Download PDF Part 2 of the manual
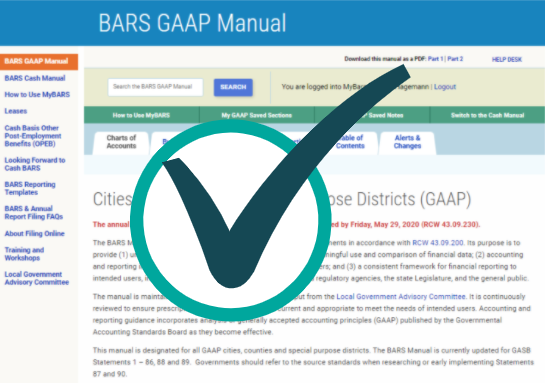 click(x=455, y=59)
